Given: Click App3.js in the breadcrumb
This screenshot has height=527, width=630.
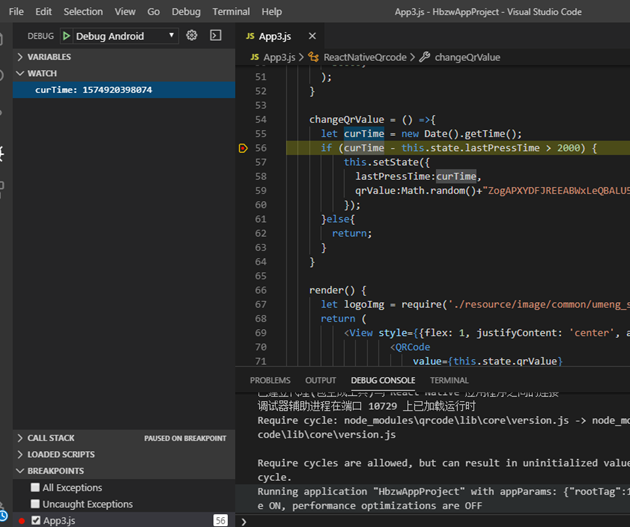Looking at the screenshot, I should 279,57.
